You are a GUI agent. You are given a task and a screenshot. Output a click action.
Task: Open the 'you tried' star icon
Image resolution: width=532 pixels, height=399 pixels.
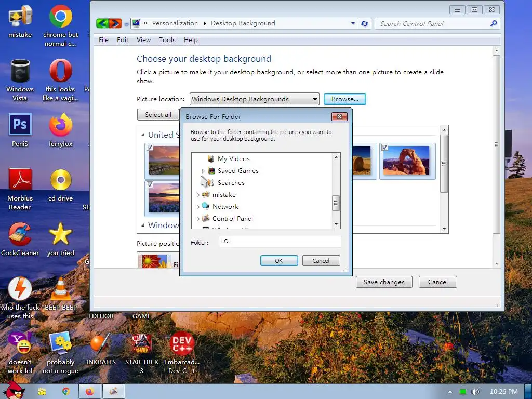coord(60,240)
